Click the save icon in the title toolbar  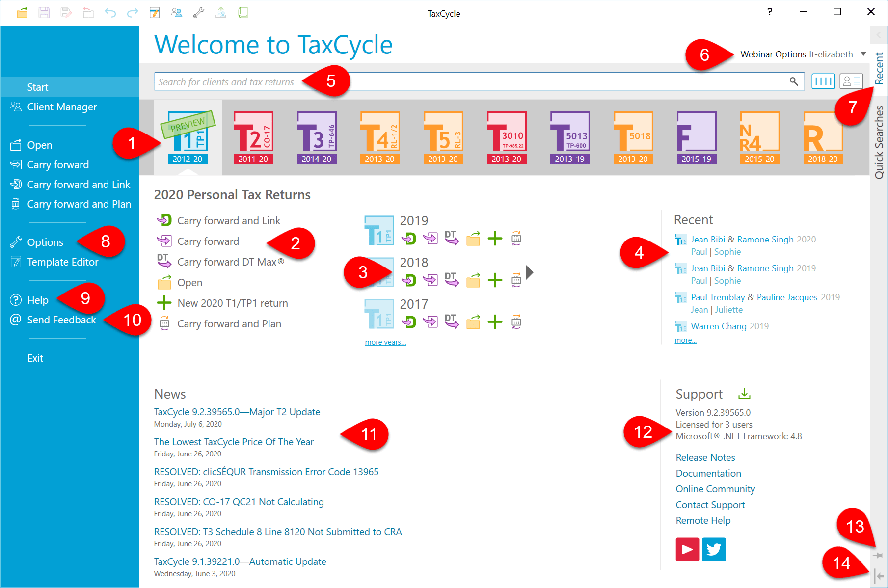pyautogui.click(x=44, y=13)
